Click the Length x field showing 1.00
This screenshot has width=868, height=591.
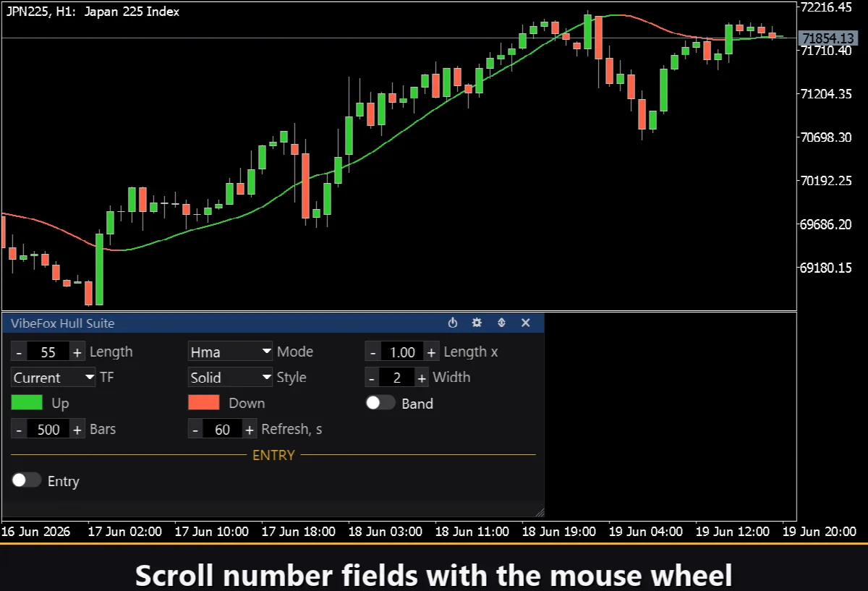[402, 352]
